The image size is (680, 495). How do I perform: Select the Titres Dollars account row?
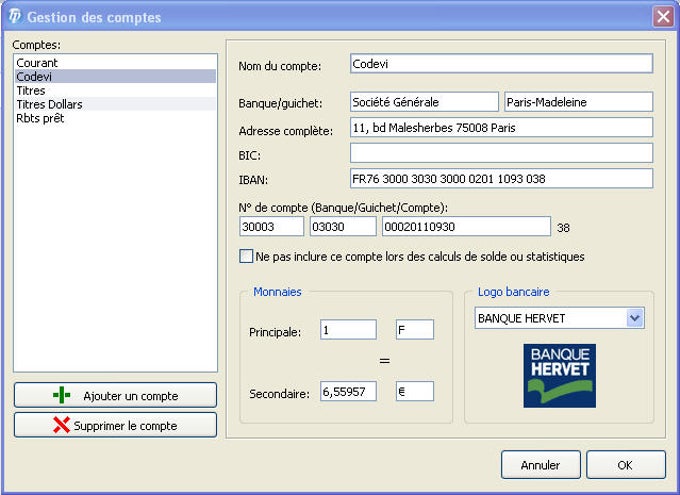click(x=115, y=104)
